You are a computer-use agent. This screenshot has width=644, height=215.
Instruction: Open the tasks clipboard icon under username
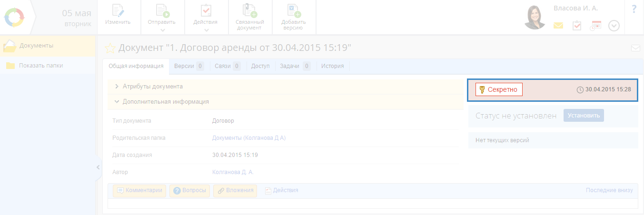[x=576, y=26]
